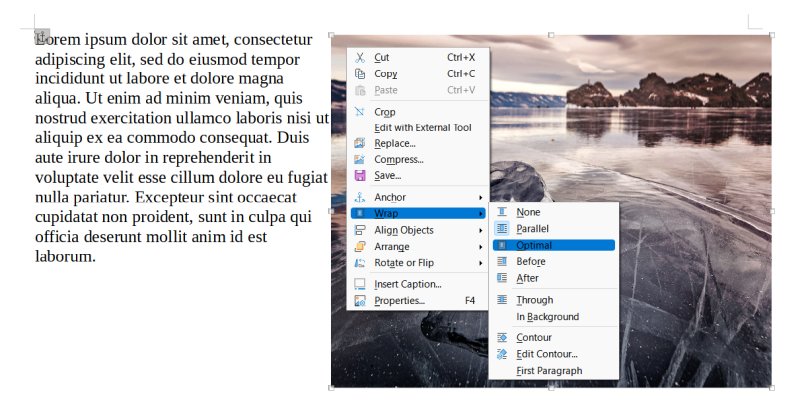Click the top-middle image resize handle
This screenshot has width=800, height=410.
[551, 35]
